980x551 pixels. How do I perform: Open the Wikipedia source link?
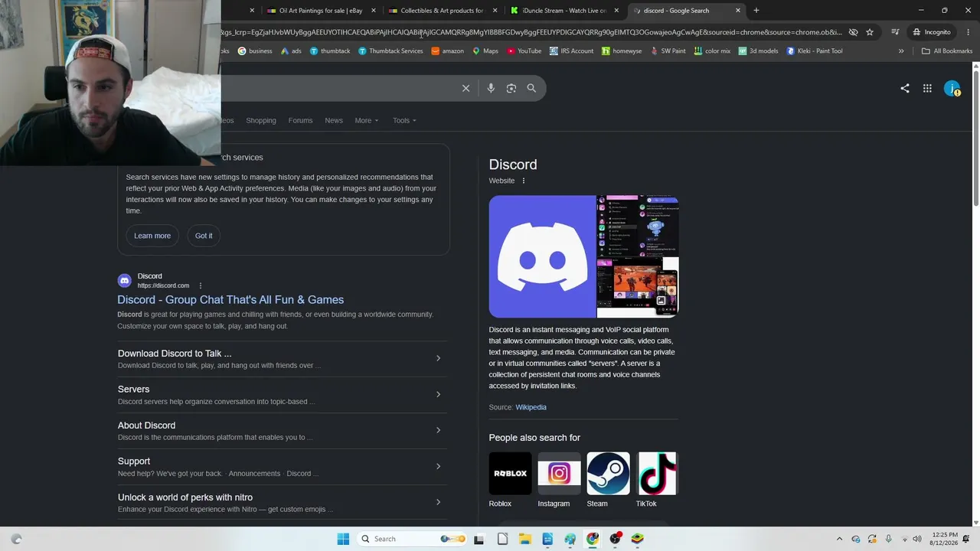(531, 407)
